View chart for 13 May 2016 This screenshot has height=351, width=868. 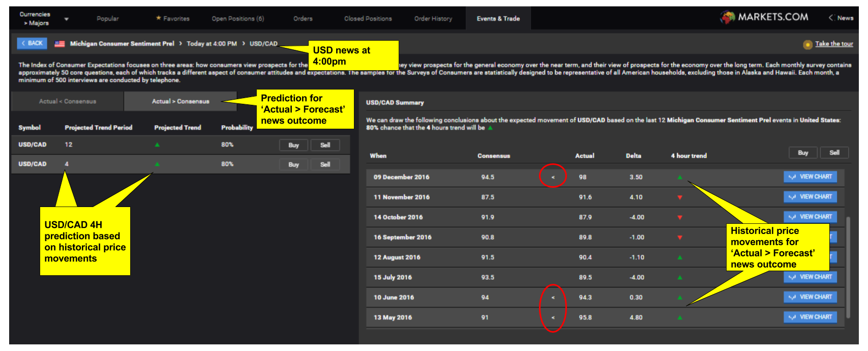810,317
